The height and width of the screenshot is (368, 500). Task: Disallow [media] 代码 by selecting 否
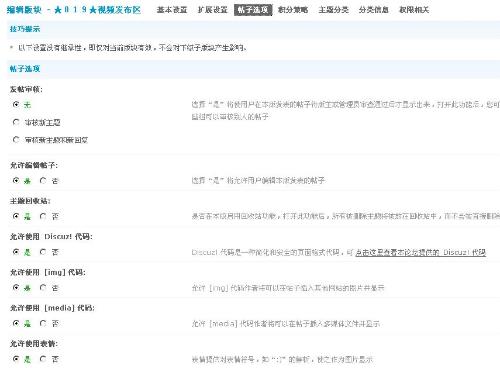click(x=43, y=323)
